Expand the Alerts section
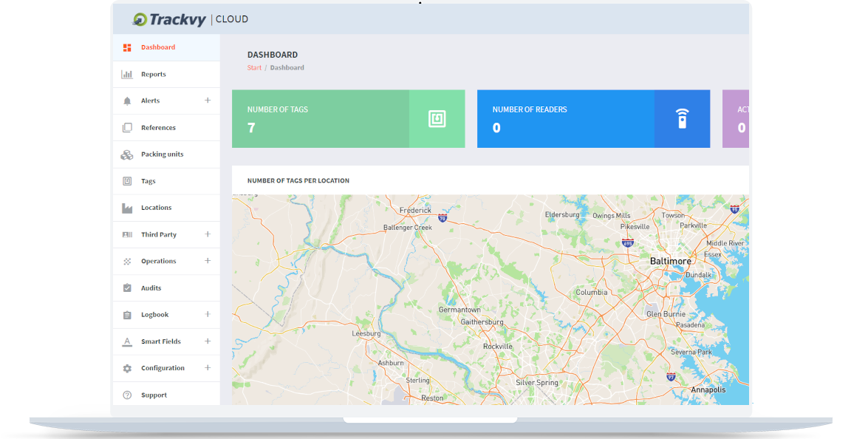 point(208,101)
